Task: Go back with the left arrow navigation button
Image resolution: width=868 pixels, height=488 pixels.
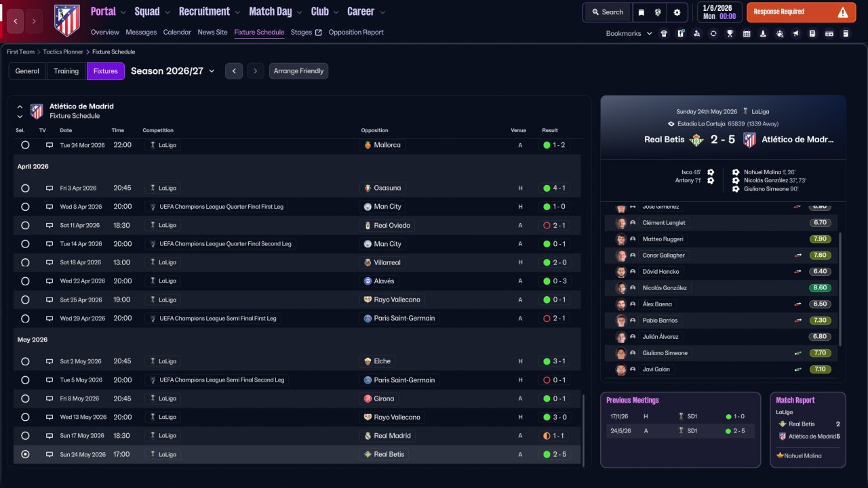Action: pos(16,21)
